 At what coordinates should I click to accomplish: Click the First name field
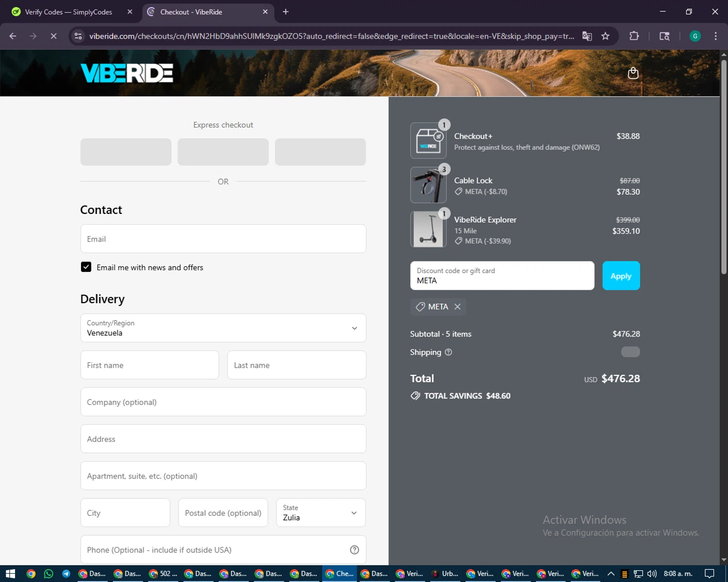pyautogui.click(x=149, y=365)
